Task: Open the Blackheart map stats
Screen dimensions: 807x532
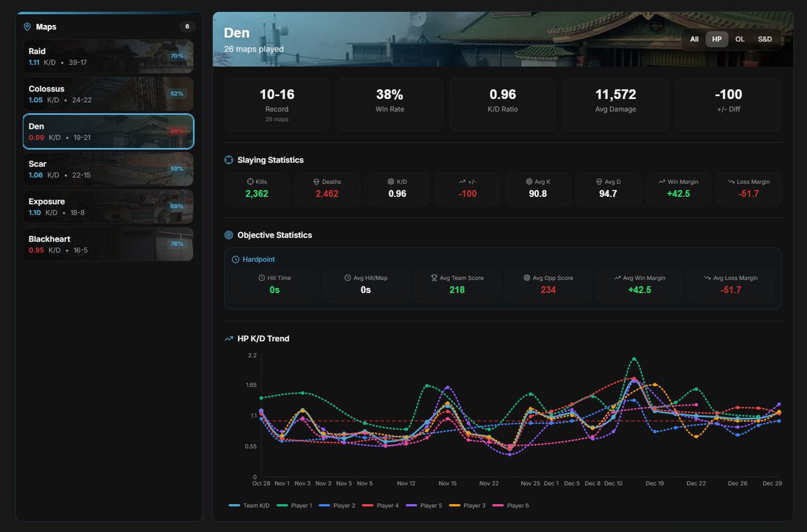Action: [x=108, y=244]
